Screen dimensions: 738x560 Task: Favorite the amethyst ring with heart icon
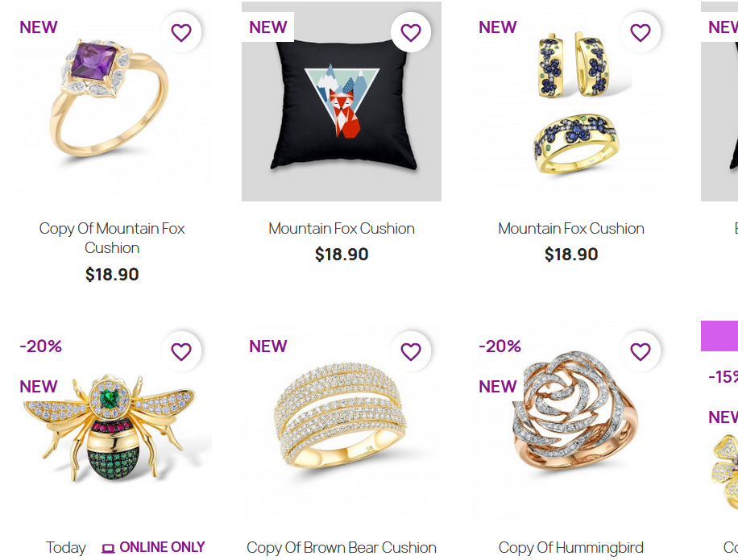181,32
